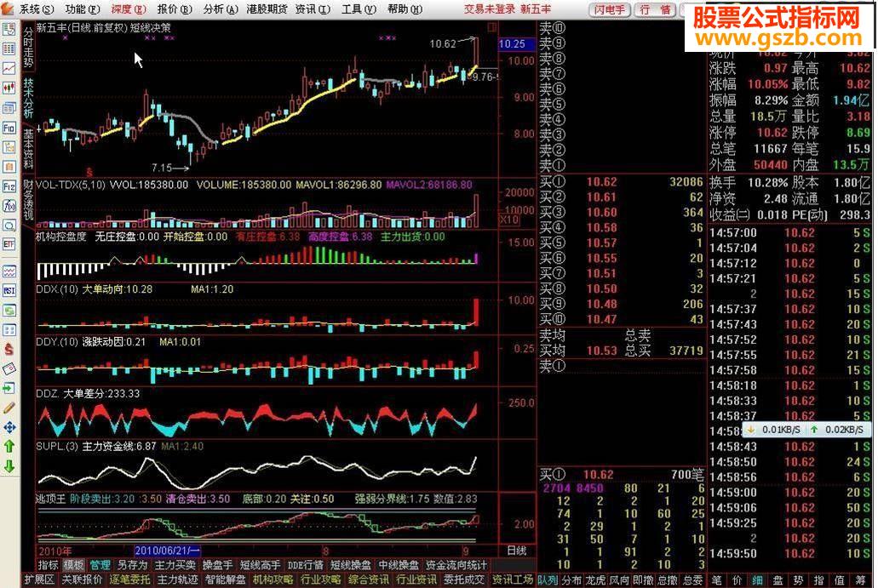Screen dimensions: 878x588
Task: Click the wave line indicator icon
Action: tap(9, 271)
